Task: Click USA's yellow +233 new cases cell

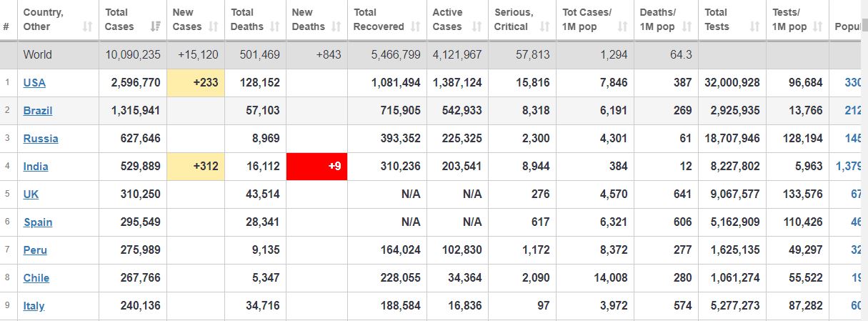Action: point(196,83)
